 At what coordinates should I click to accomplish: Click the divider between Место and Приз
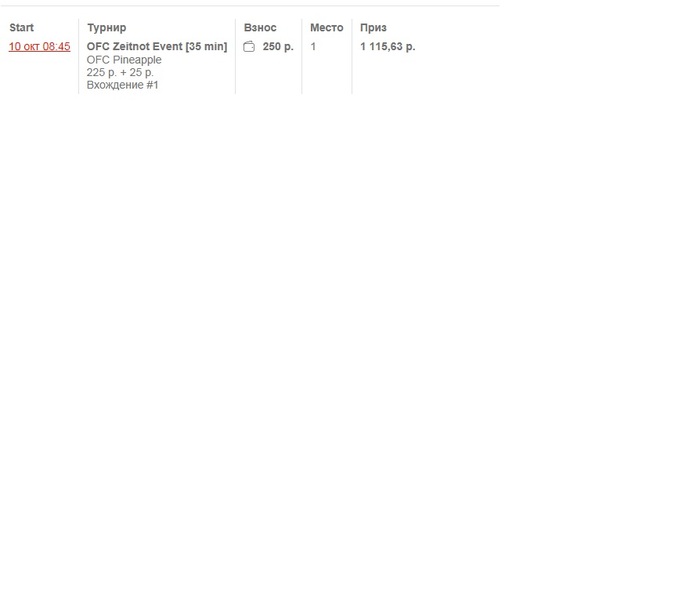[x=352, y=56]
